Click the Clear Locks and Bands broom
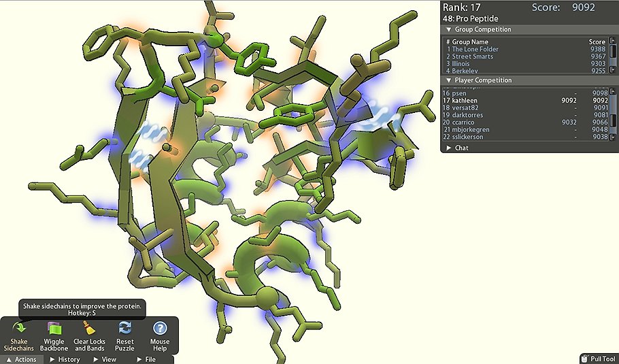This screenshot has width=619, height=364. pos(89,328)
